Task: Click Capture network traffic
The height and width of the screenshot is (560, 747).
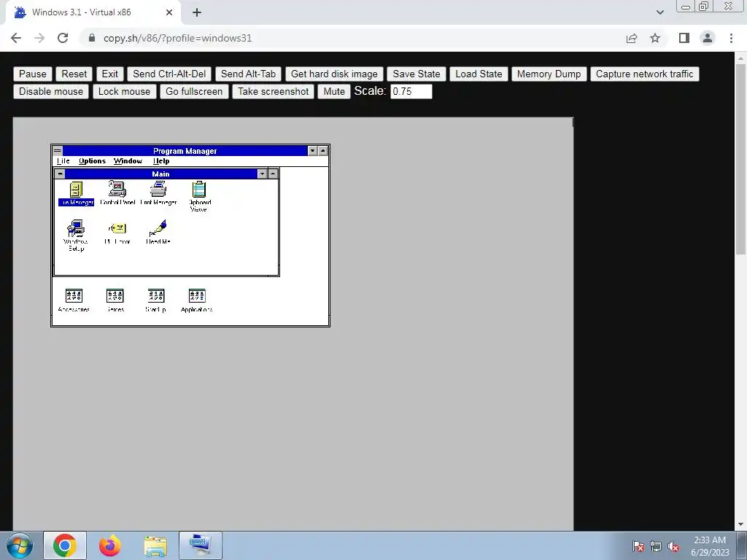Action: click(x=645, y=74)
